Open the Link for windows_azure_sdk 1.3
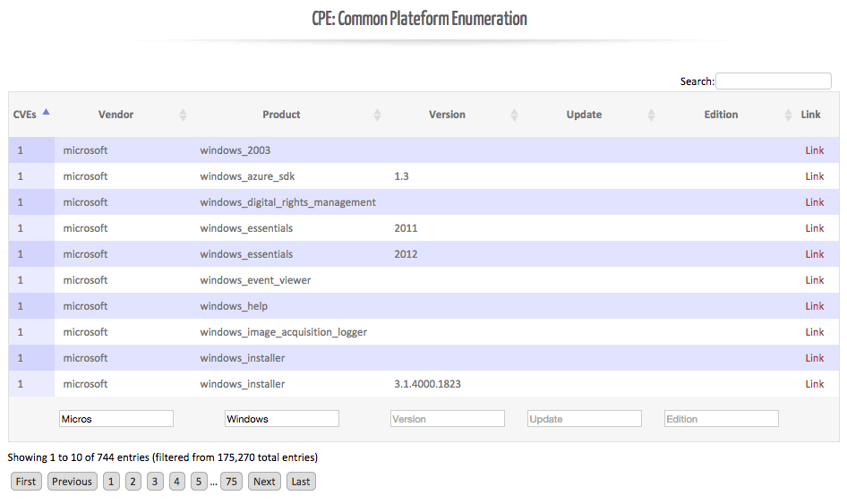Viewport: 847px width, 504px height. [x=814, y=176]
